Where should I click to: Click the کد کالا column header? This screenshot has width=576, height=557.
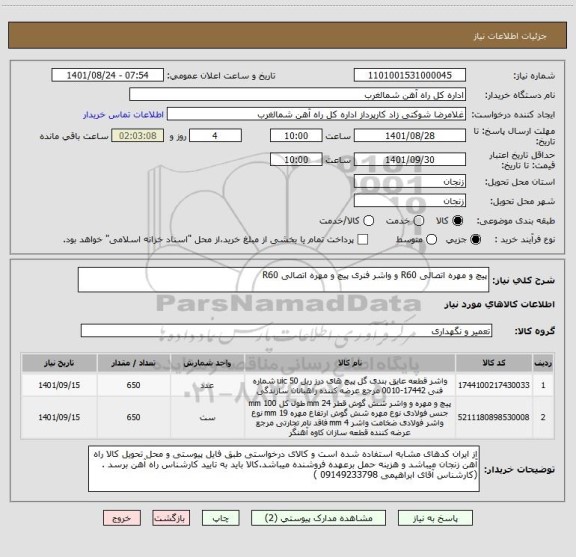pyautogui.click(x=494, y=363)
